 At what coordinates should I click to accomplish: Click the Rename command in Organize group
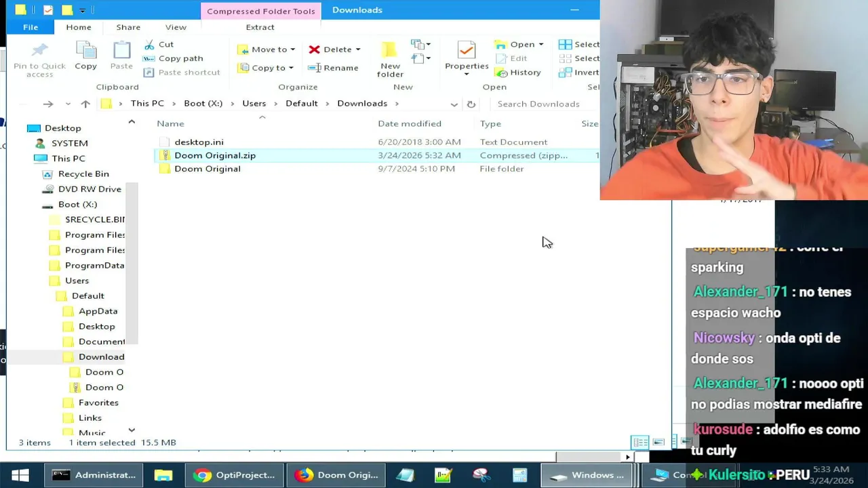pos(333,68)
